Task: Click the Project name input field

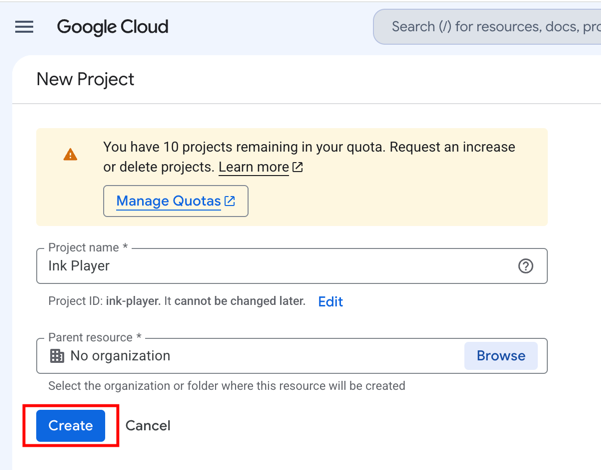Action: click(292, 266)
